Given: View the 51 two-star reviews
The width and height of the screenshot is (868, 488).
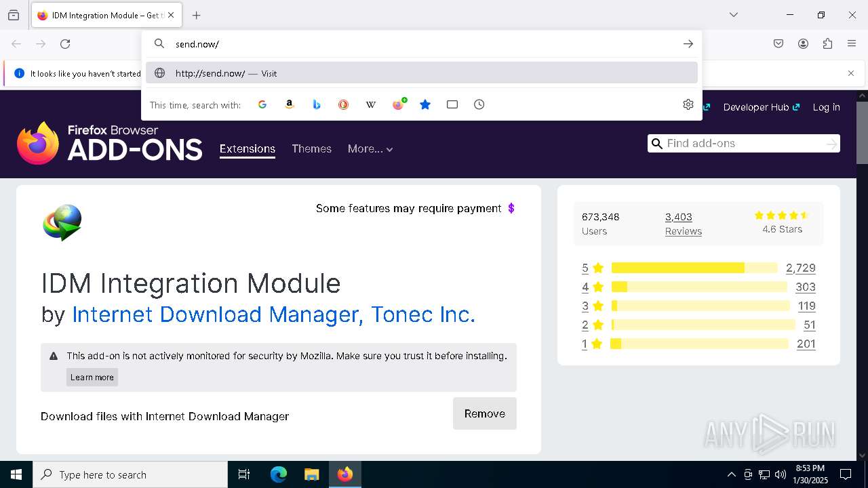Looking at the screenshot, I should [x=810, y=325].
